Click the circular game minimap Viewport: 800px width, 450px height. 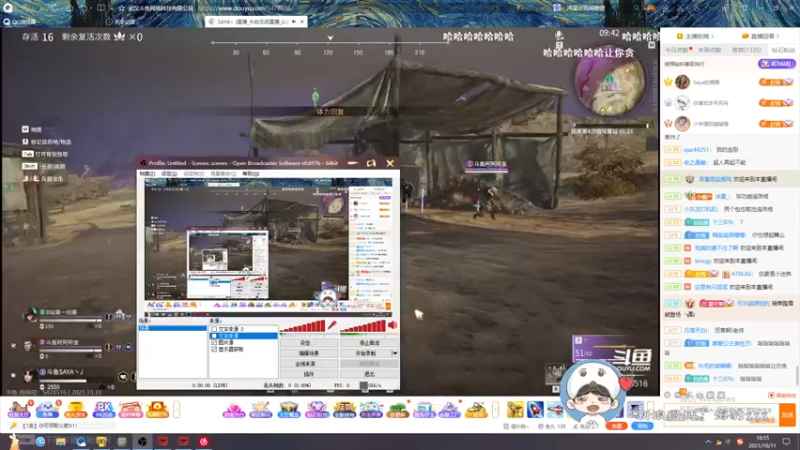tap(609, 82)
